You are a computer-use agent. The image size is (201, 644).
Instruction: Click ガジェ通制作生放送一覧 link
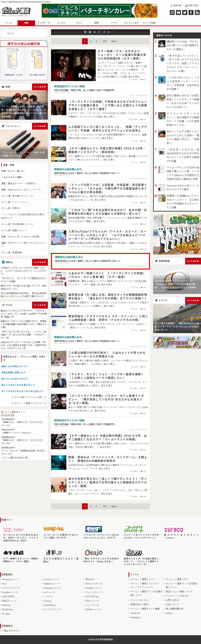(14, 458)
